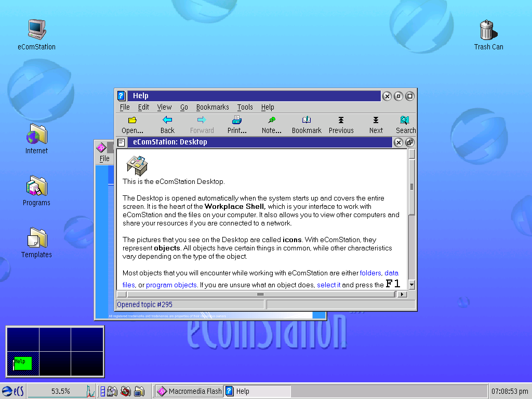Open the Internet folder icon
Viewport: 532px width, 399px height.
(x=37, y=134)
